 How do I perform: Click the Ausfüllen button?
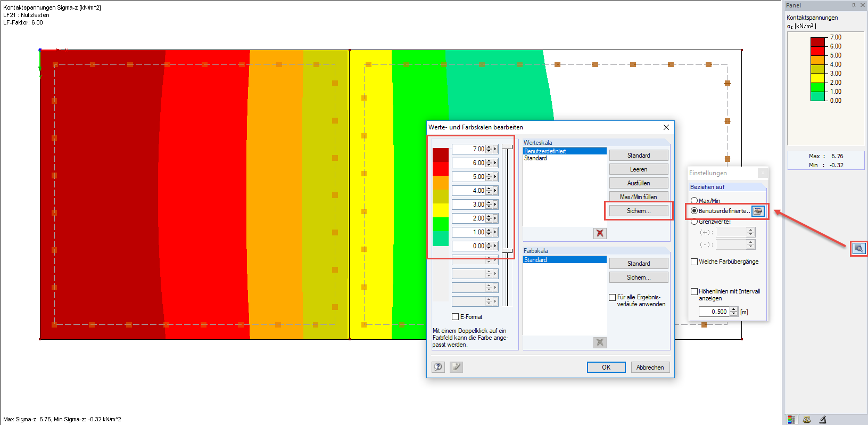coord(639,183)
